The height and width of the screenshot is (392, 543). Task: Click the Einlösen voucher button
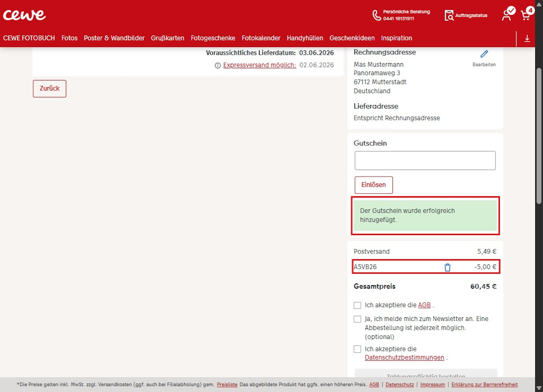tap(374, 185)
